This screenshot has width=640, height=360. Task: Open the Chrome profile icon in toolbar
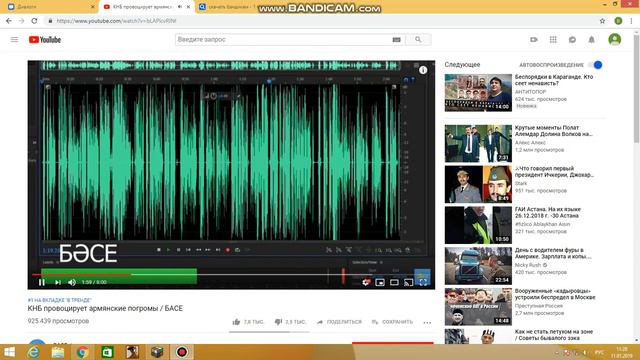tap(618, 21)
